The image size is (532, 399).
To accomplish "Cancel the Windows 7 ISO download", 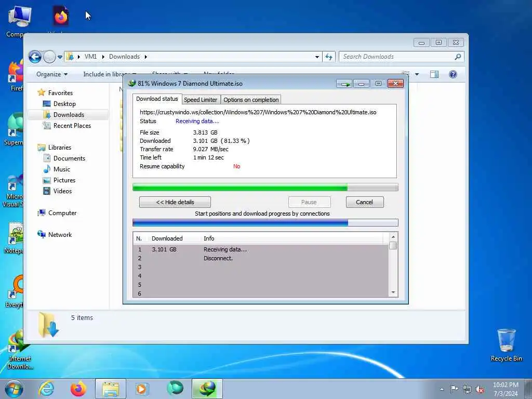I will (x=364, y=202).
